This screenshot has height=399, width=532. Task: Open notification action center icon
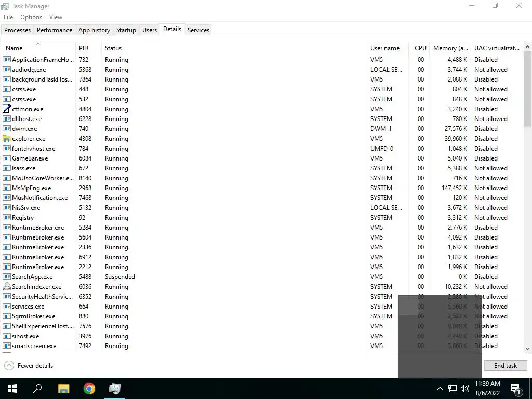(516, 389)
